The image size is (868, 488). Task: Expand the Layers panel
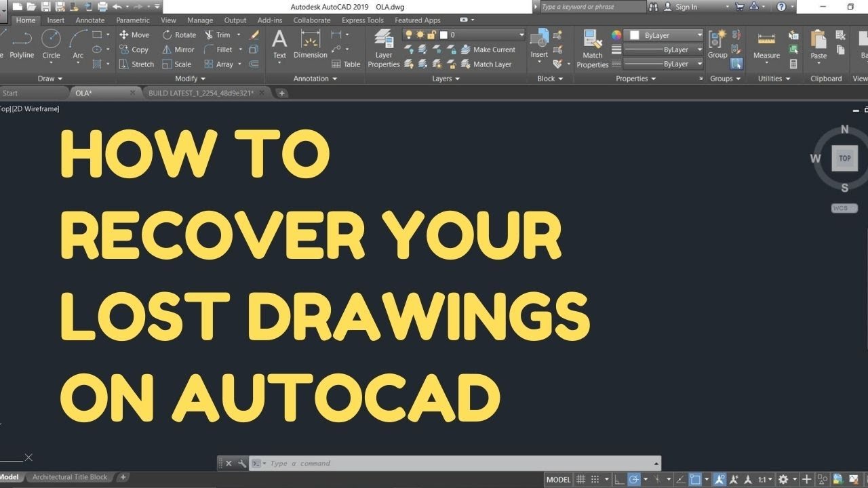pyautogui.click(x=446, y=79)
